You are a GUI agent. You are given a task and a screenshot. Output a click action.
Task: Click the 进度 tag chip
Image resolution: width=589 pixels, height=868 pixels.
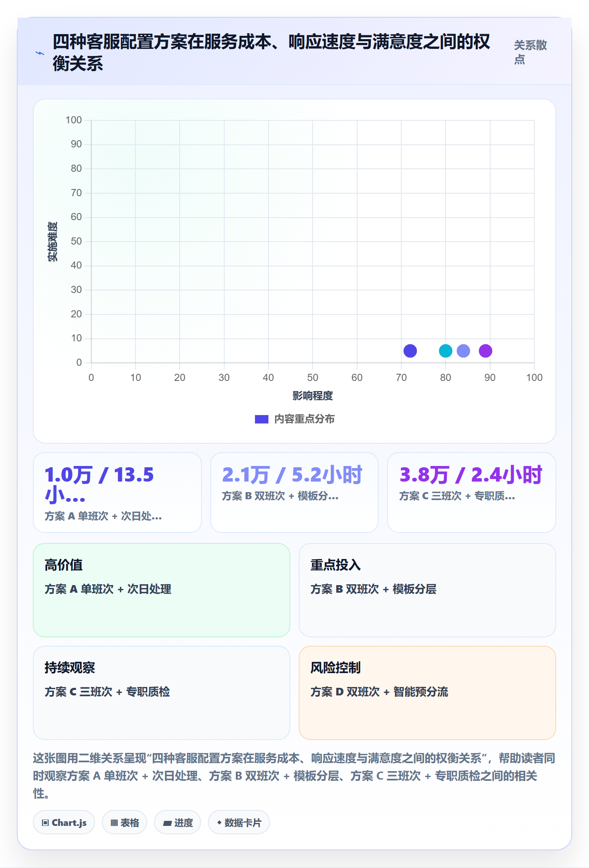(x=178, y=823)
